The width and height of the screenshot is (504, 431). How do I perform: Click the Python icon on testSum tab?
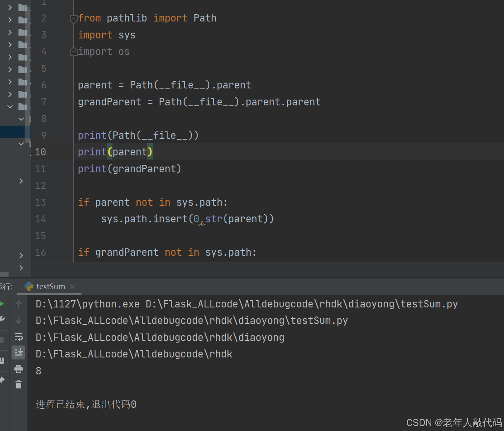coord(29,286)
